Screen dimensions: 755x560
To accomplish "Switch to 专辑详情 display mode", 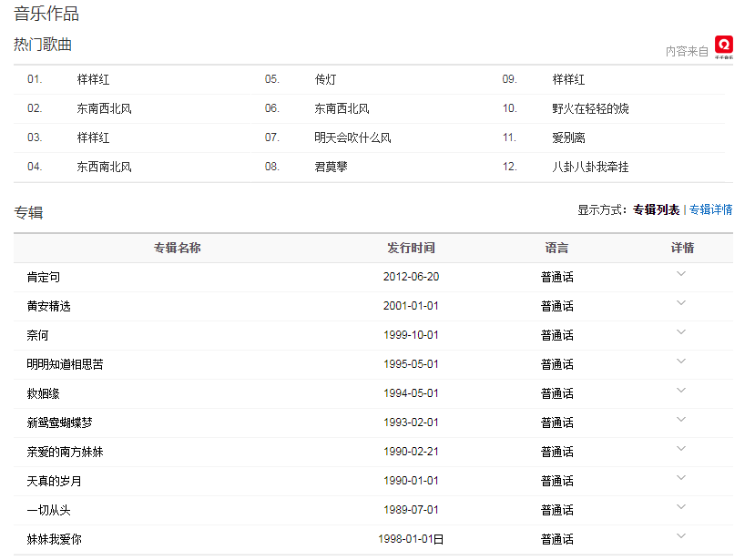I will tap(710, 209).
